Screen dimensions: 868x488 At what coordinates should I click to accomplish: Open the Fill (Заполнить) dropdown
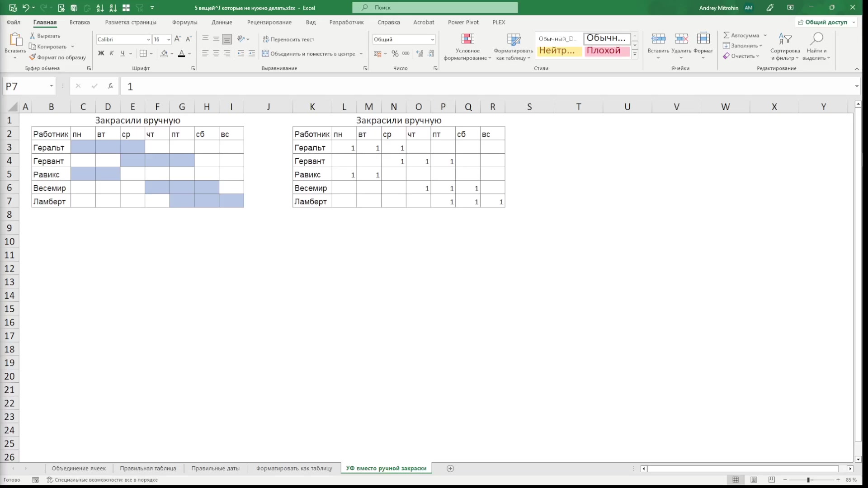click(x=743, y=46)
